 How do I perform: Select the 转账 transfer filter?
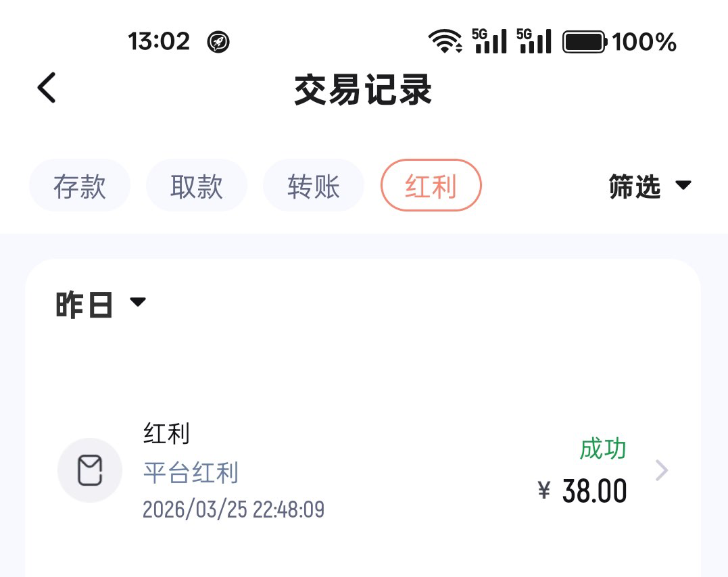pos(314,186)
